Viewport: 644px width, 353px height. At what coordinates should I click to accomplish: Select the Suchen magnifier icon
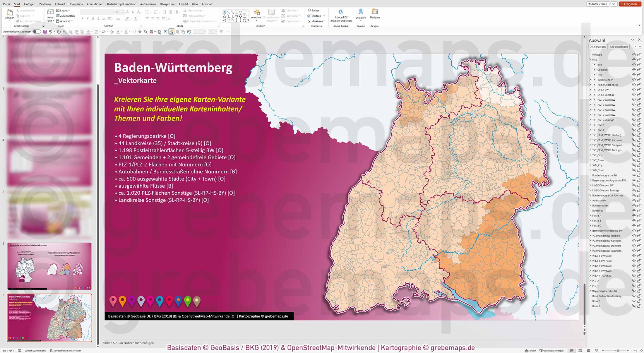coord(309,10)
